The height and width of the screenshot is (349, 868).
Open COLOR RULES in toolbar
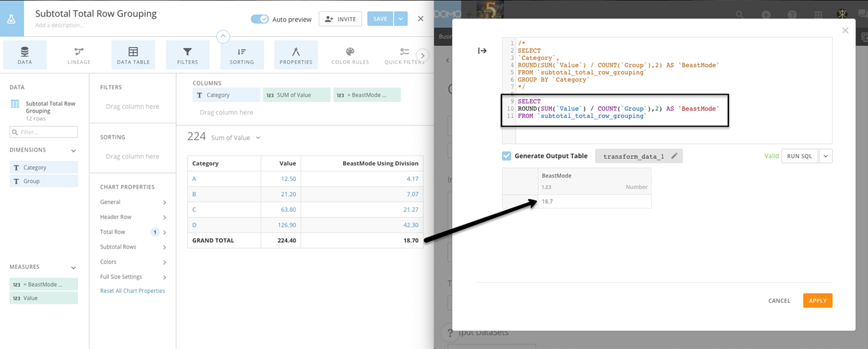point(350,55)
